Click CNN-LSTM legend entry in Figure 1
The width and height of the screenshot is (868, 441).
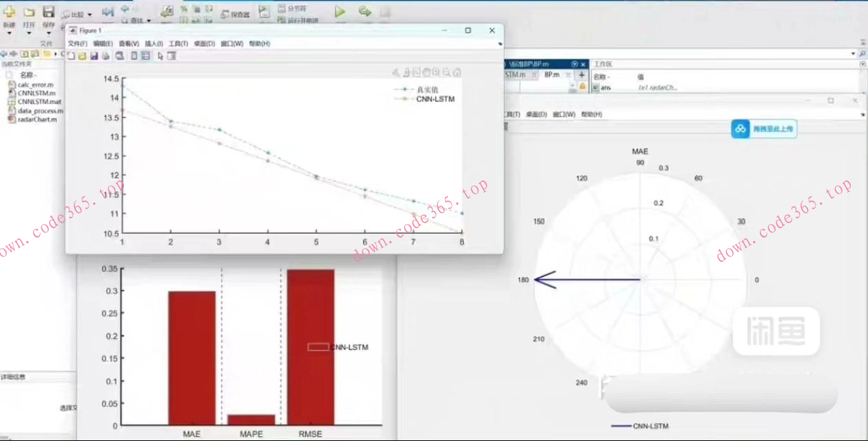click(x=424, y=99)
